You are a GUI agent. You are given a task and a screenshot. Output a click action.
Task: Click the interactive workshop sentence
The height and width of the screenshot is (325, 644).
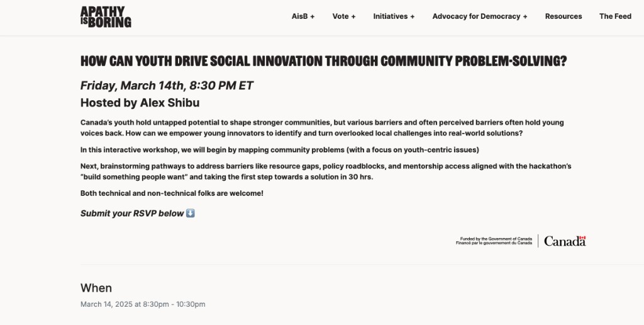tap(280, 150)
